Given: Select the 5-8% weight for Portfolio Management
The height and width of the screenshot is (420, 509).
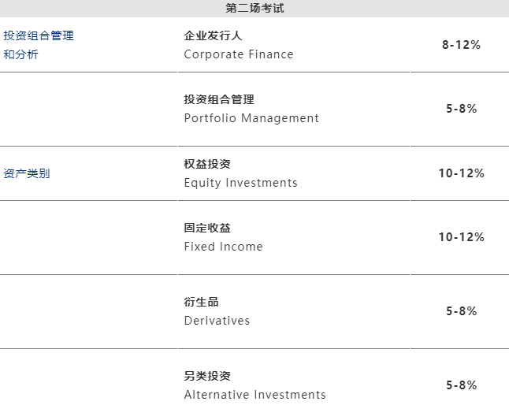Looking at the screenshot, I should tap(461, 109).
